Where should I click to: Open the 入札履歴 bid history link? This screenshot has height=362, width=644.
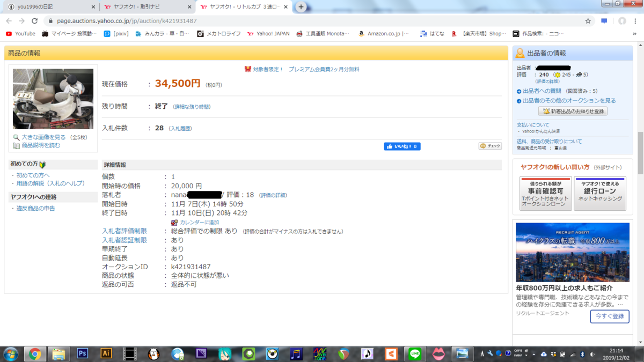point(180,129)
